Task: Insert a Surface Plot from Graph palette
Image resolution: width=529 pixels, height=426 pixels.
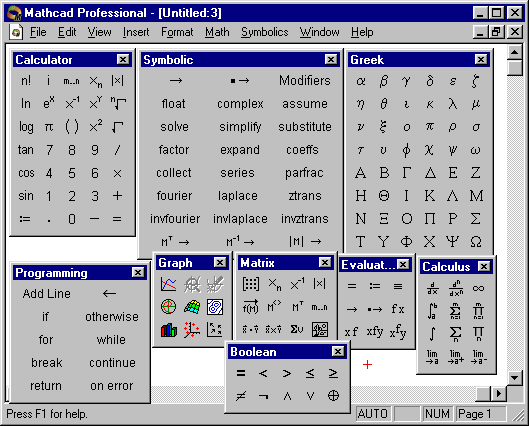Action: [x=192, y=307]
